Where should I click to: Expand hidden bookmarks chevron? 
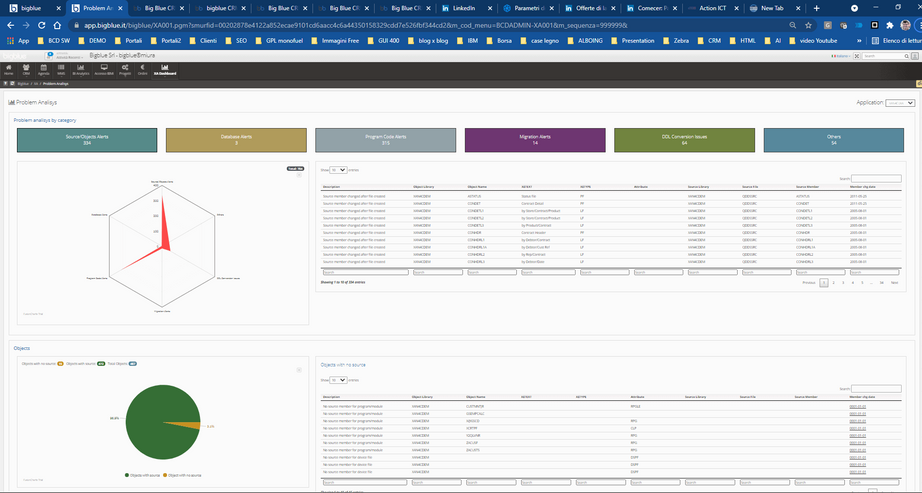(859, 41)
